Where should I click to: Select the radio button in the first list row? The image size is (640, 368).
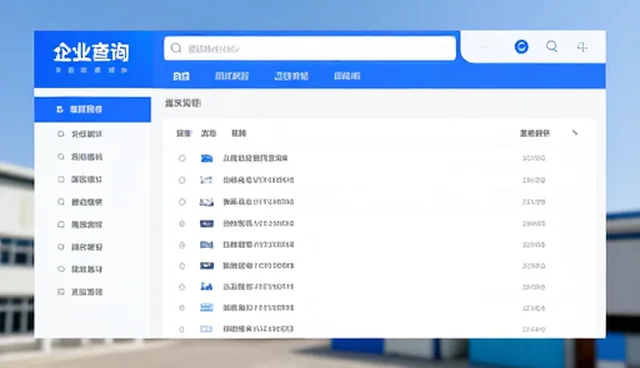(182, 158)
